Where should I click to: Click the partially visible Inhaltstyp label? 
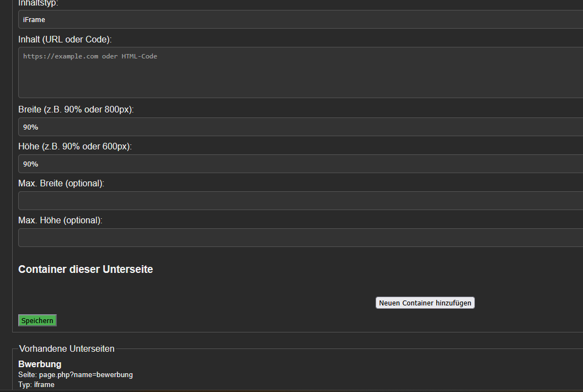[38, 3]
